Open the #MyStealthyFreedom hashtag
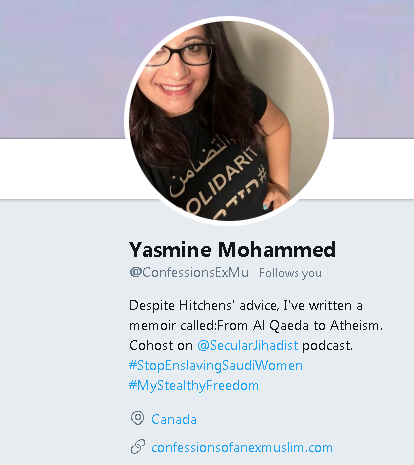Viewport: 414px width, 465px height. [194, 386]
